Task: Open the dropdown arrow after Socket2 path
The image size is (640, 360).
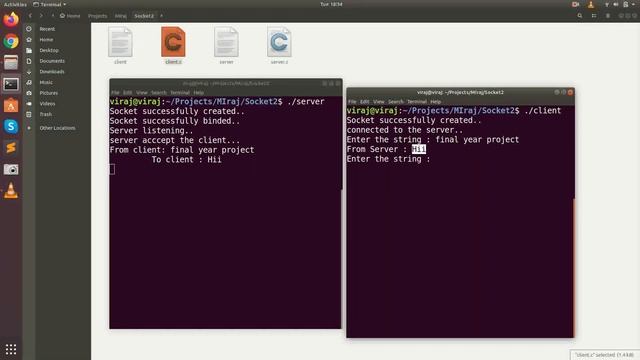Action: pos(162,16)
